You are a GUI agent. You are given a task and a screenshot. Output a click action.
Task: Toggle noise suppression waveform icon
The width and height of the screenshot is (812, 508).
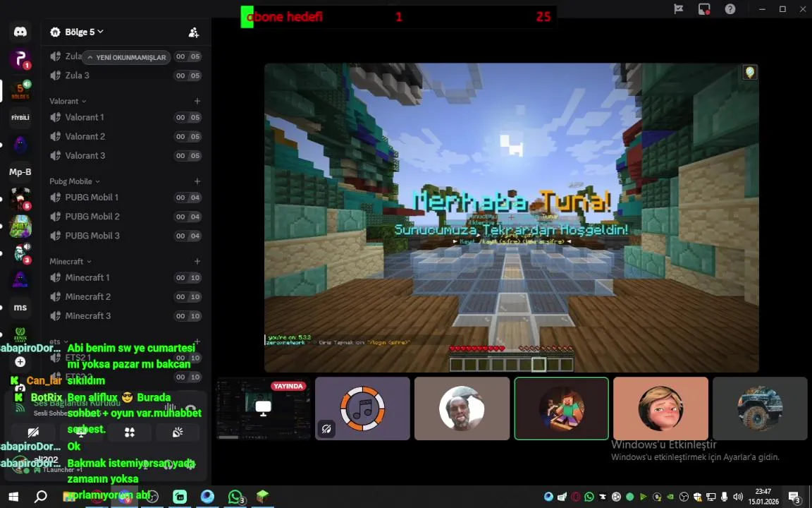(x=170, y=409)
